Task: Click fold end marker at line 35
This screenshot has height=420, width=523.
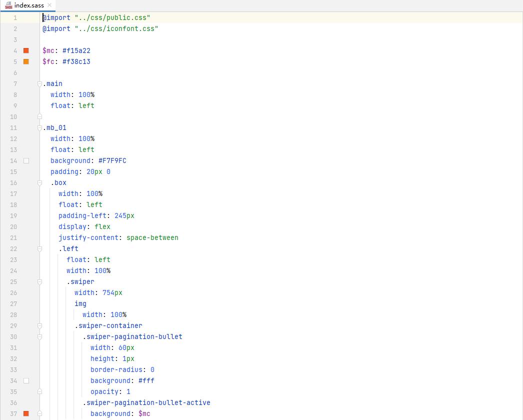Action: [x=39, y=391]
